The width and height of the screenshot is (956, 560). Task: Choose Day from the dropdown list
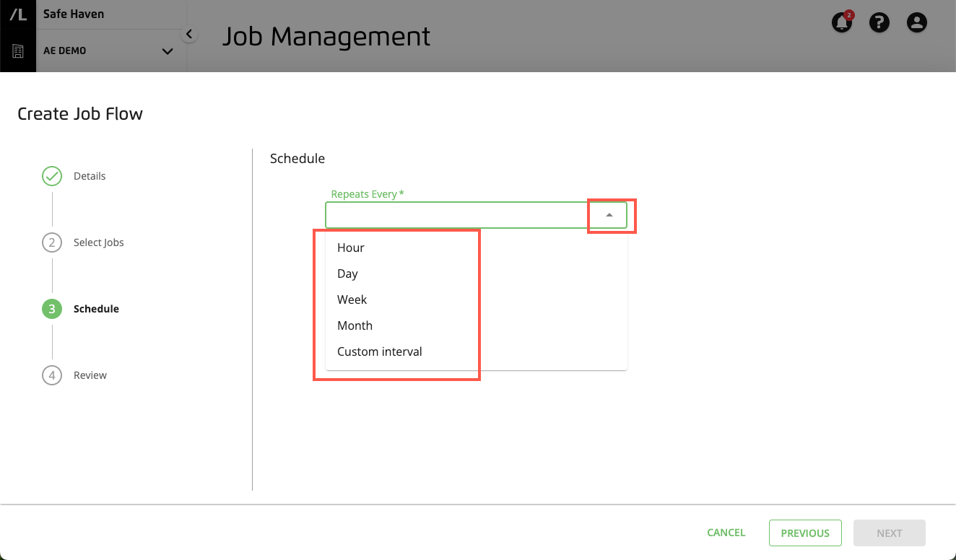point(477,274)
